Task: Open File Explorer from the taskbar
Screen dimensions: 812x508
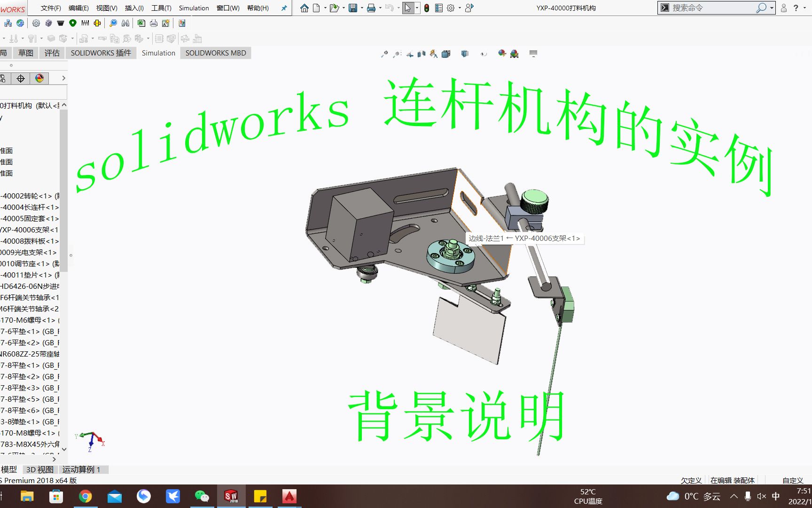Action: coord(27,496)
